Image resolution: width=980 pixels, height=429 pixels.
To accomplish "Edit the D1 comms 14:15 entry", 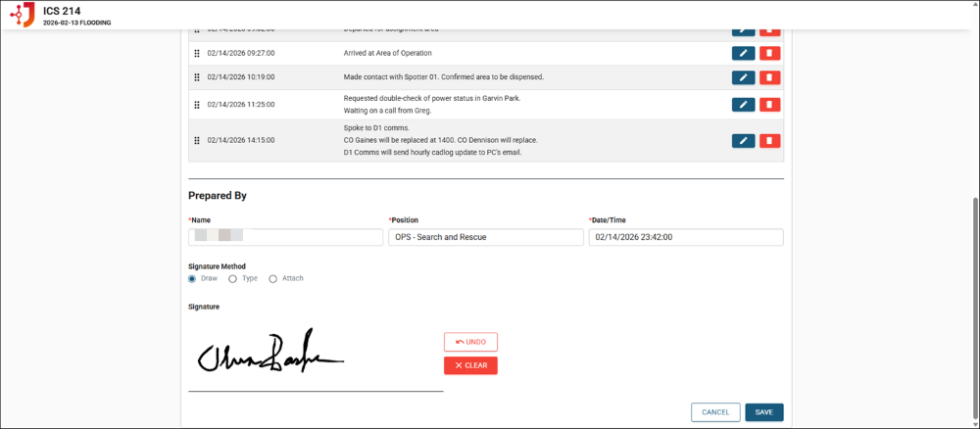I will tap(743, 140).
